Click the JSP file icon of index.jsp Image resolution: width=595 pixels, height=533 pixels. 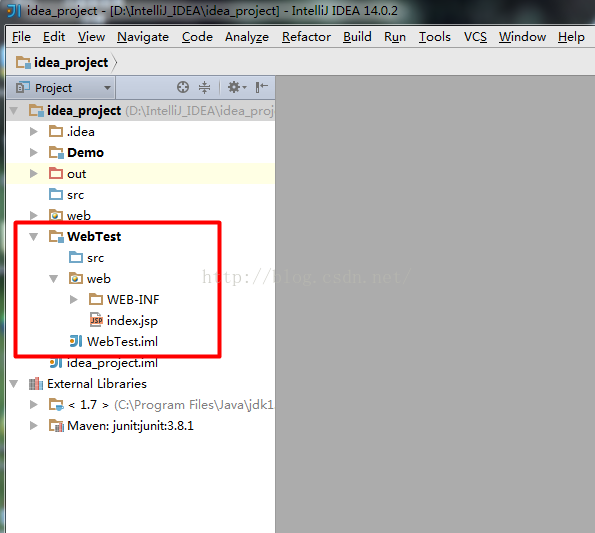click(96, 320)
